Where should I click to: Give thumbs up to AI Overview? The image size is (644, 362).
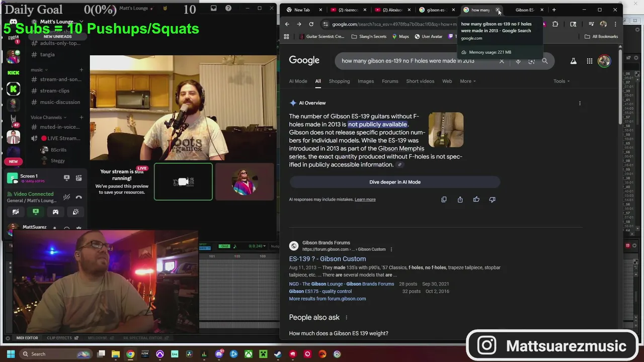(x=476, y=200)
